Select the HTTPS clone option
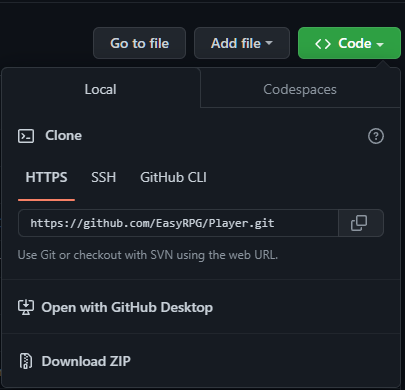The width and height of the screenshot is (405, 390). [x=46, y=177]
